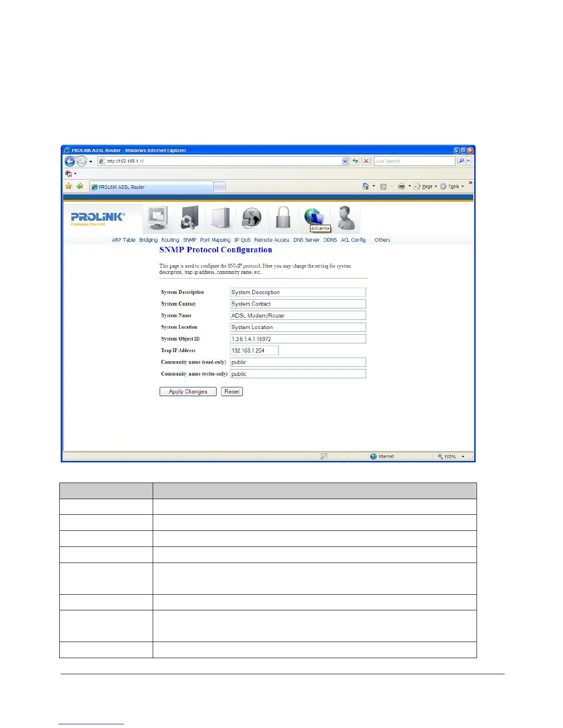
Task: Click the browser Forward arrow
Action: 81,161
